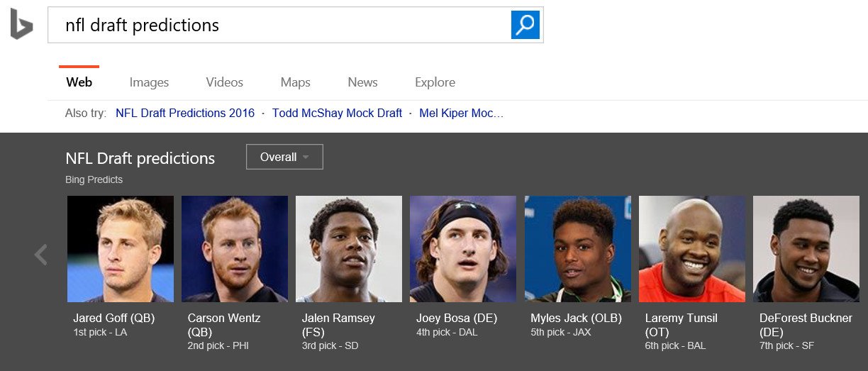Open the Mel Kiper Moc… suggestion link
The image size is (868, 371).
coord(462,113)
